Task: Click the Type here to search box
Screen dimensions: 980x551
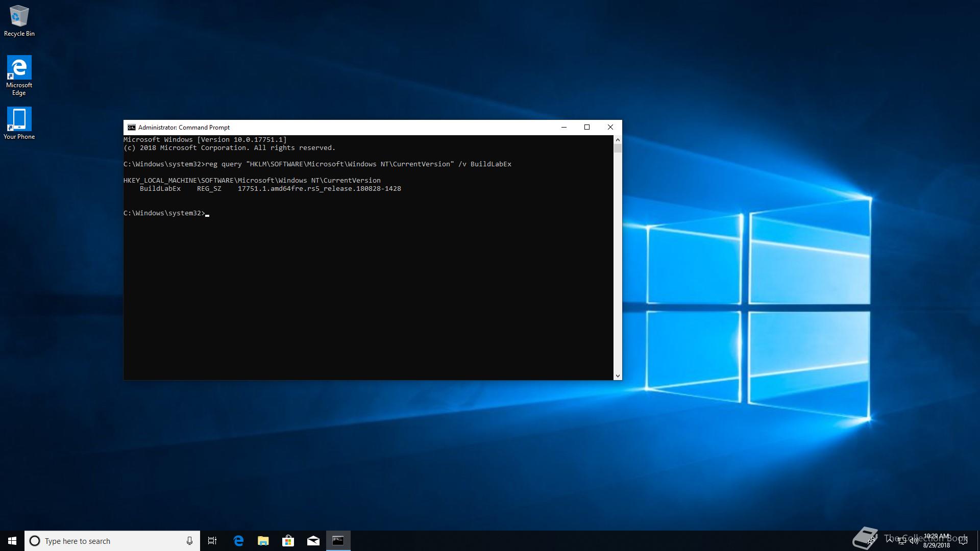Action: click(112, 541)
